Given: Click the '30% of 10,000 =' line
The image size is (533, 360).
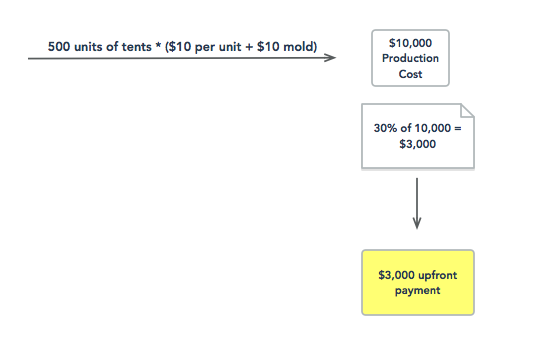Looking at the screenshot, I should [x=418, y=128].
